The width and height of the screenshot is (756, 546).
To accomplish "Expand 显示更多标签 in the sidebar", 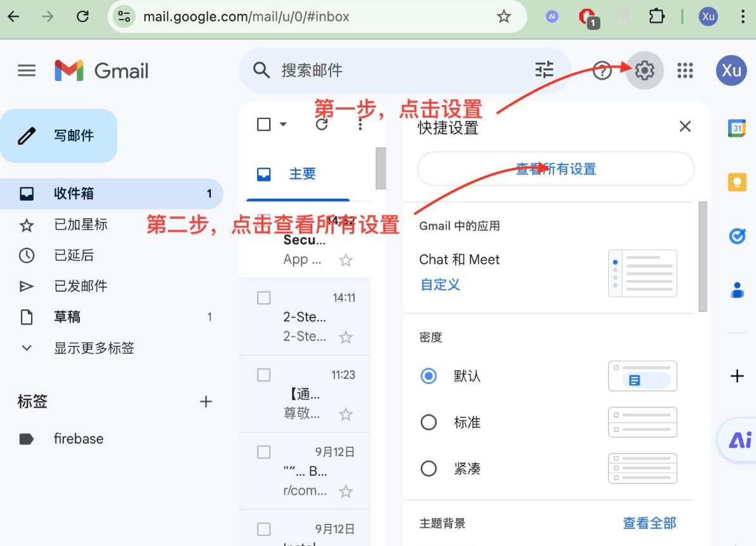I will [94, 347].
